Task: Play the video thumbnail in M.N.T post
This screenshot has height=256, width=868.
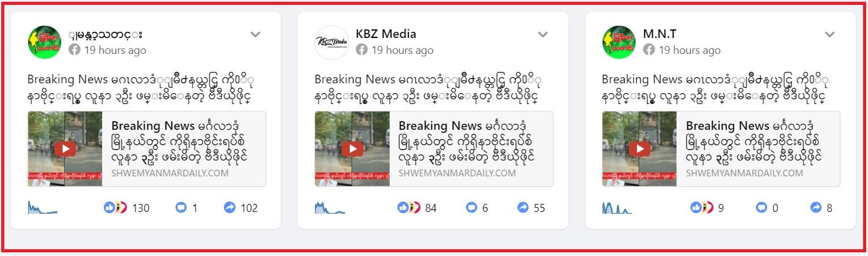Action: tap(639, 149)
